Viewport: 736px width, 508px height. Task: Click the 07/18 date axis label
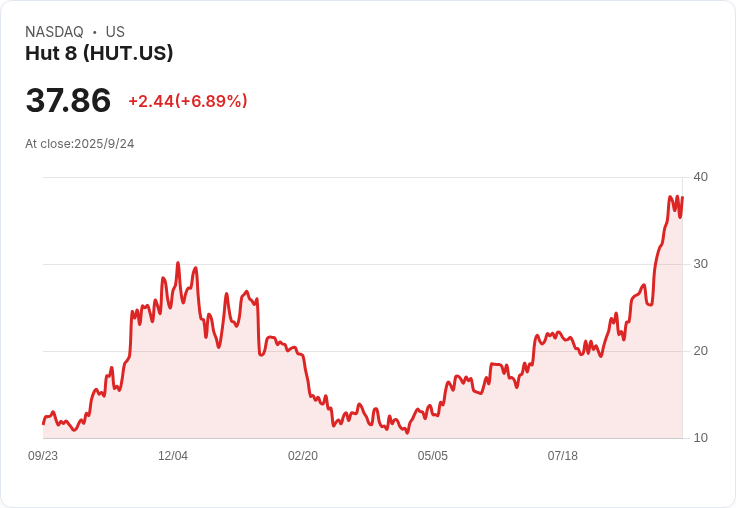[x=563, y=455]
